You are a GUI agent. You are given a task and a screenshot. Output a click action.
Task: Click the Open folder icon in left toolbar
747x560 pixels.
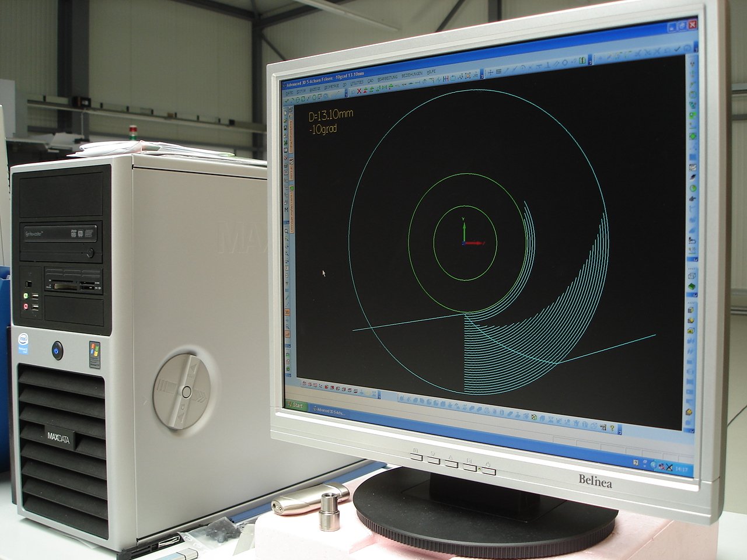pos(285,120)
